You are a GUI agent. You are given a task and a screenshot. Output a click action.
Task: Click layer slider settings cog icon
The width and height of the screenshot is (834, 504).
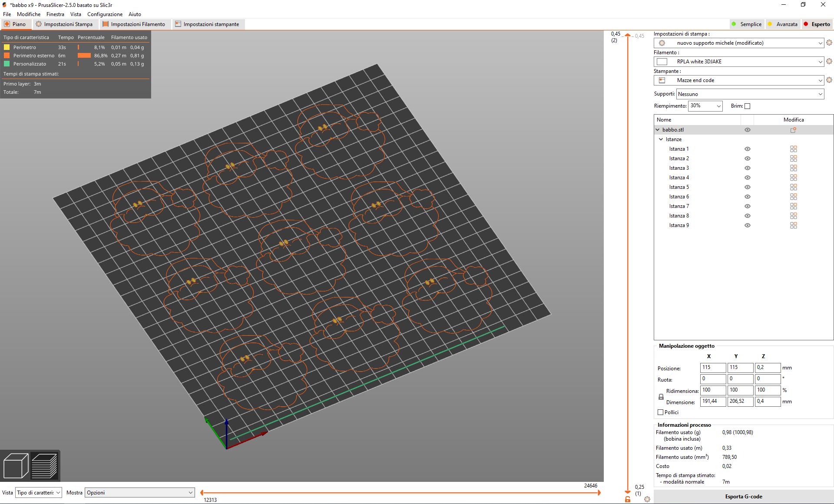pyautogui.click(x=647, y=499)
